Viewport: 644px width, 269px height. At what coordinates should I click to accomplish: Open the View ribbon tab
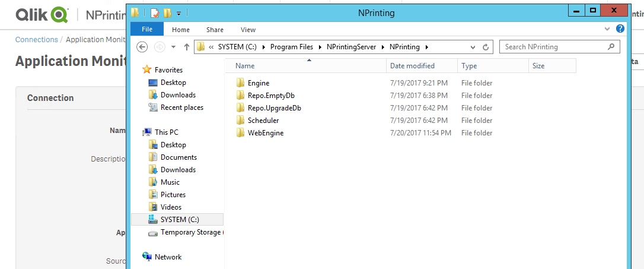(x=248, y=30)
